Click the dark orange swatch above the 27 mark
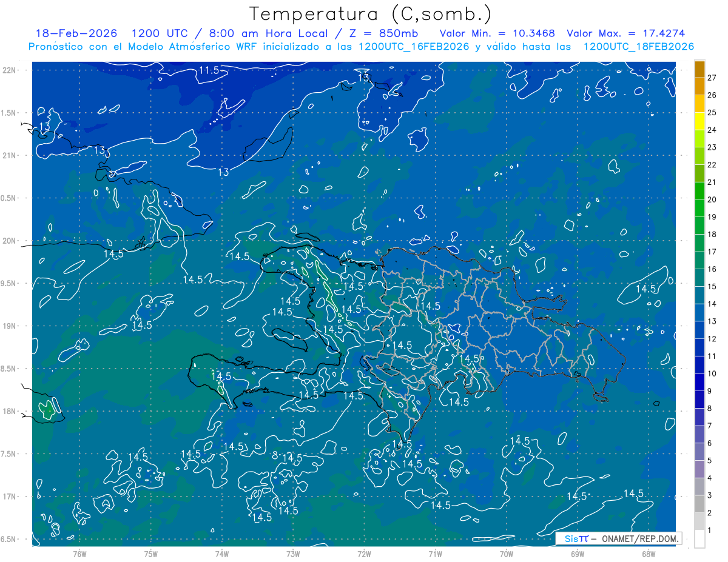Viewport: 728px width, 562px height. click(699, 69)
